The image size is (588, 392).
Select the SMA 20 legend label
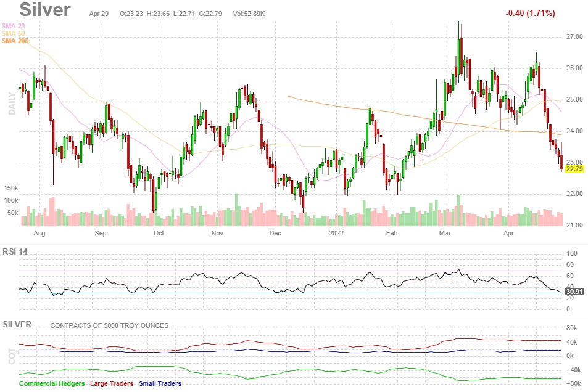[x=13, y=26]
